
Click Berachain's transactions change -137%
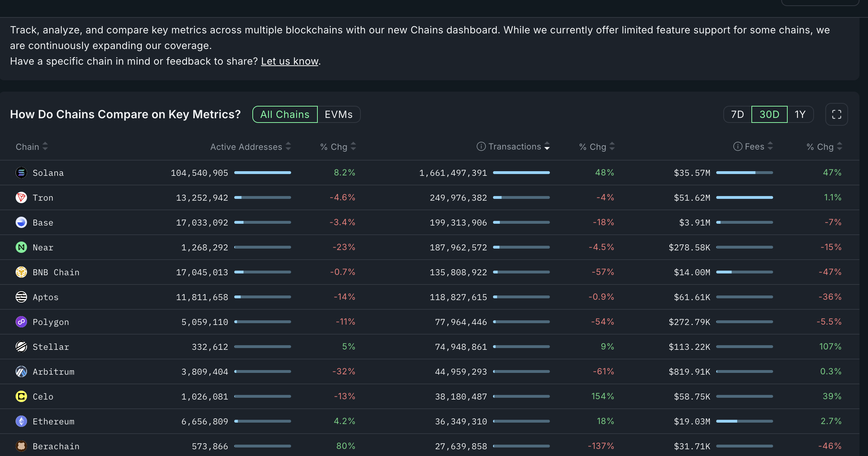pos(601,446)
